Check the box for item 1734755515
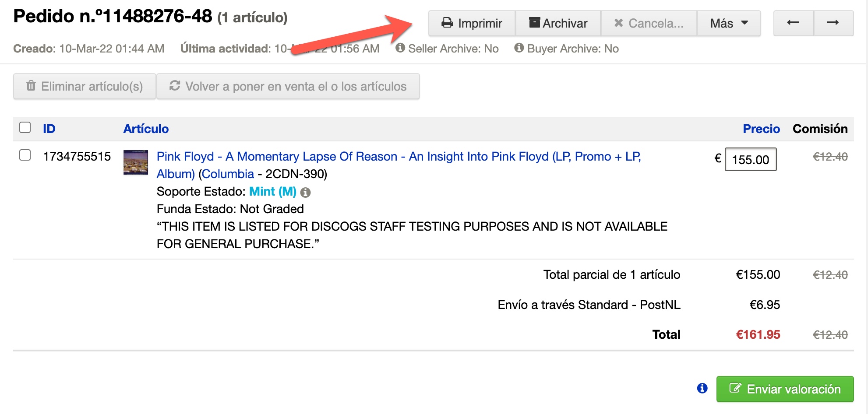Viewport: 868px width, 414px height. (25, 155)
